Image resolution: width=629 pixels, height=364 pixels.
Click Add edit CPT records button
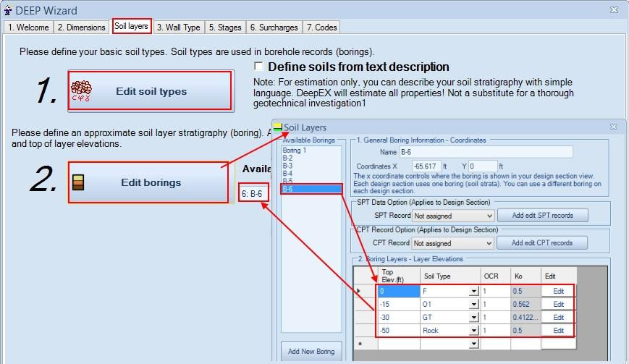(x=542, y=243)
